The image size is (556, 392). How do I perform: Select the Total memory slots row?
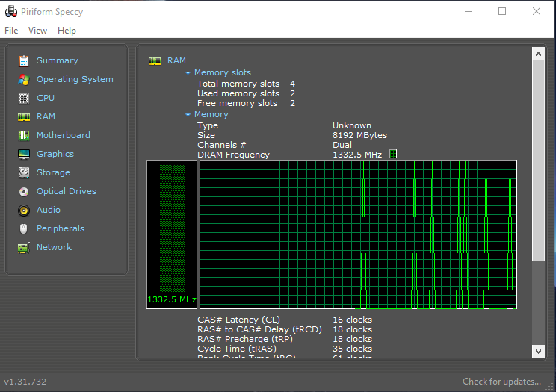[x=246, y=84]
